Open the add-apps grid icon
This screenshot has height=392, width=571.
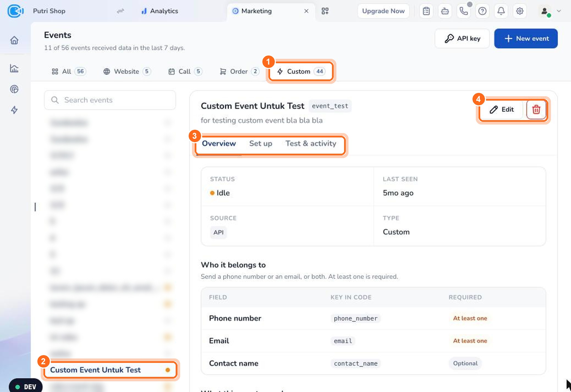pos(325,11)
